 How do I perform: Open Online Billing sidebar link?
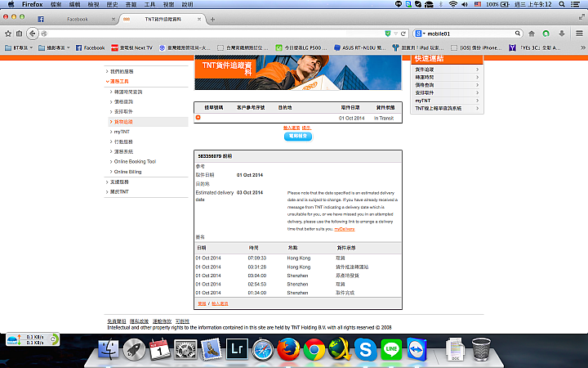(128, 172)
